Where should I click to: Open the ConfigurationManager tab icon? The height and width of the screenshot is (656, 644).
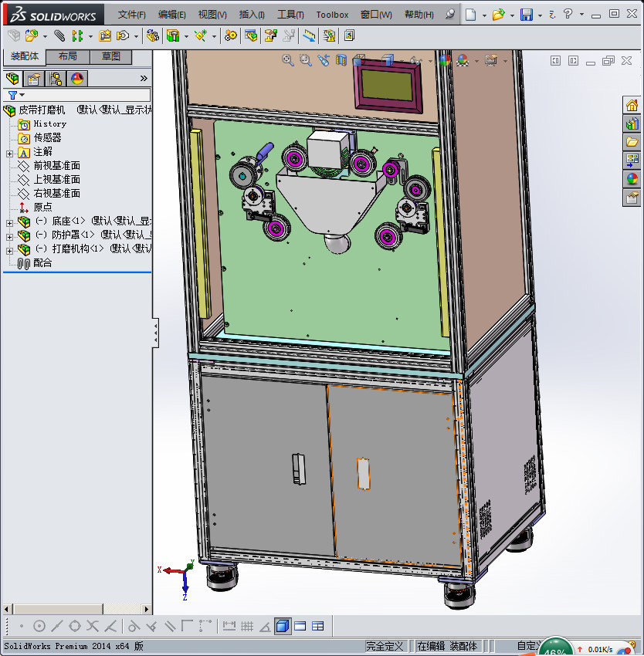tap(56, 78)
